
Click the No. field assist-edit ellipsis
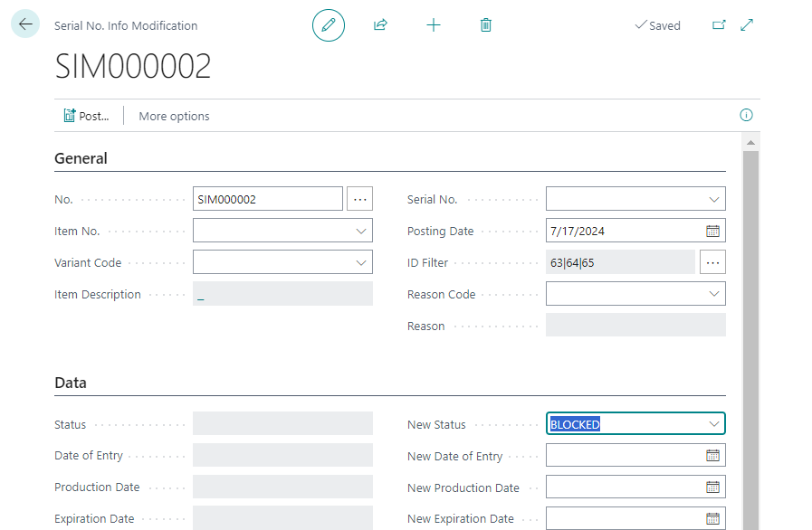[x=360, y=199]
